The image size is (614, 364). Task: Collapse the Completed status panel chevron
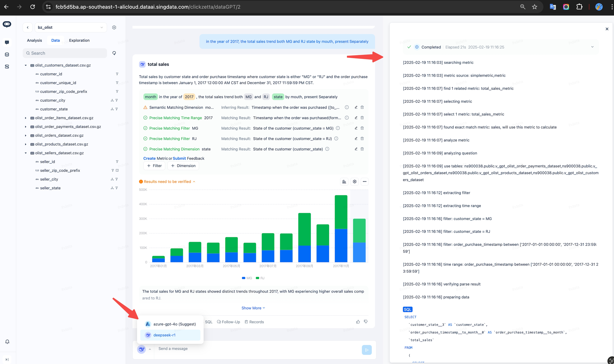592,47
